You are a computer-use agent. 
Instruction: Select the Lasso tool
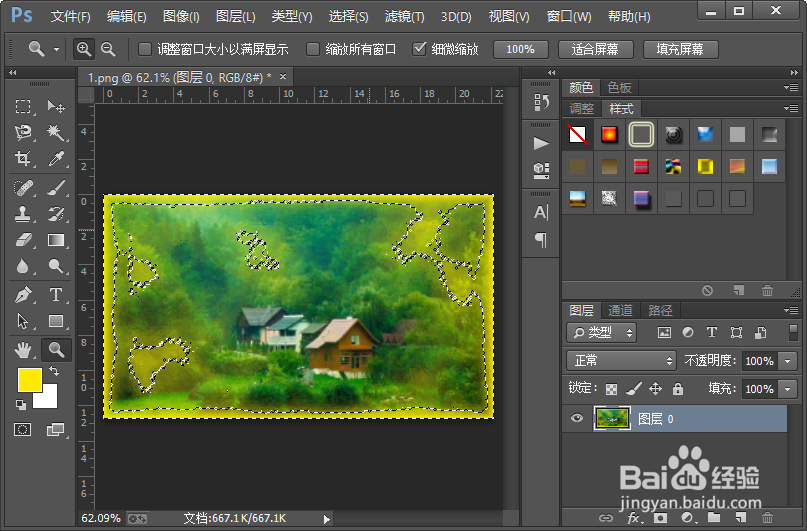(23, 133)
